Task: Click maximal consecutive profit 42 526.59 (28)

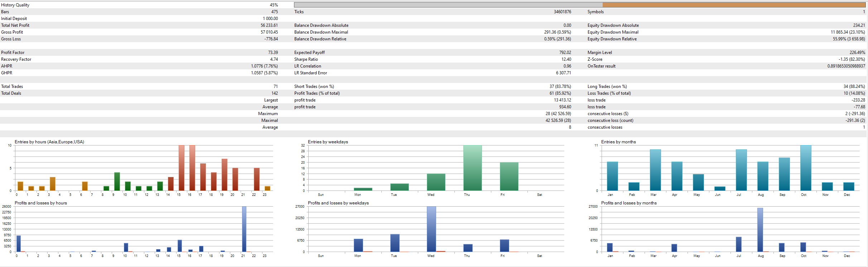Action: tap(558, 120)
